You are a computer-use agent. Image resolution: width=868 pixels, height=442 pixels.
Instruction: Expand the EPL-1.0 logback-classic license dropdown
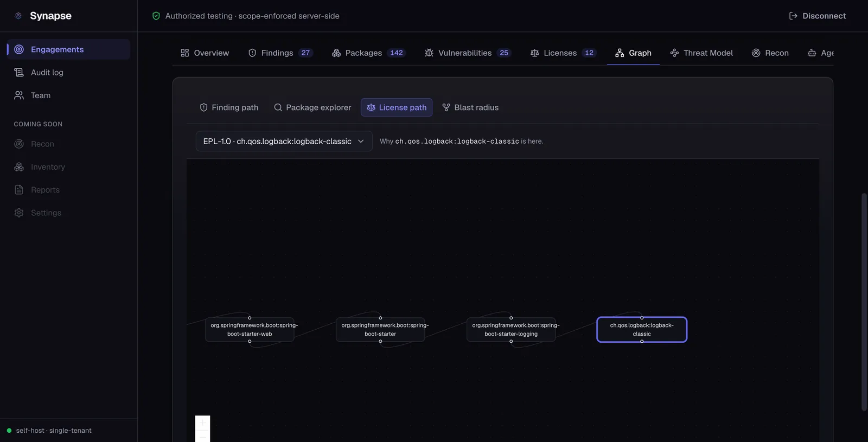(284, 141)
